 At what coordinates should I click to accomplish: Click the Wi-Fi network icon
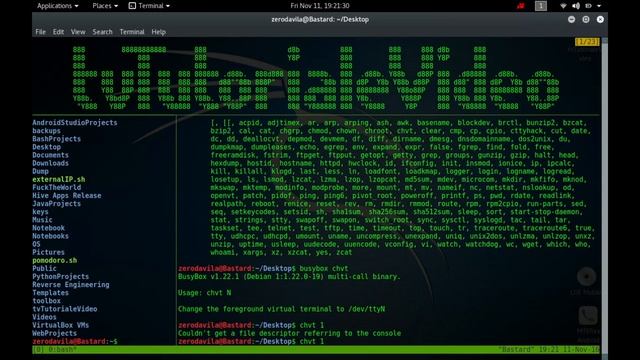[x=563, y=6]
